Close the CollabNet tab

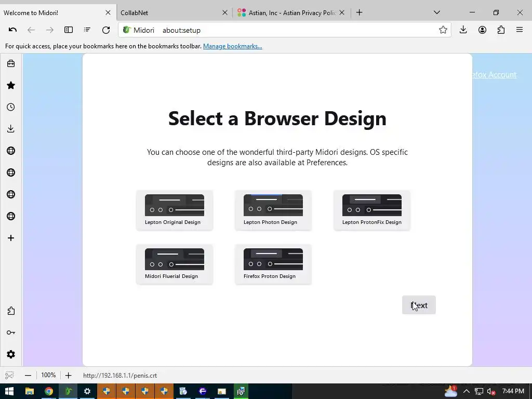[224, 12]
